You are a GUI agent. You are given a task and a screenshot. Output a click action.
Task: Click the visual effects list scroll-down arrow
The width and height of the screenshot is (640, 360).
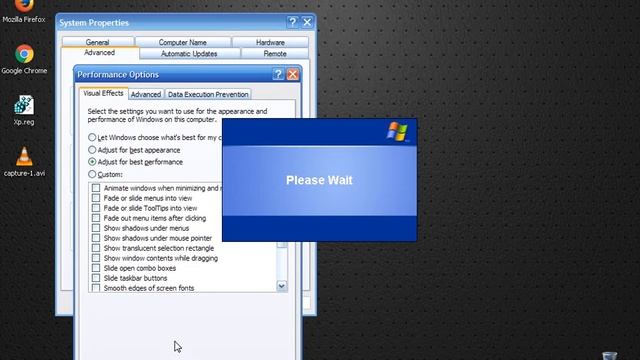tap(282, 286)
